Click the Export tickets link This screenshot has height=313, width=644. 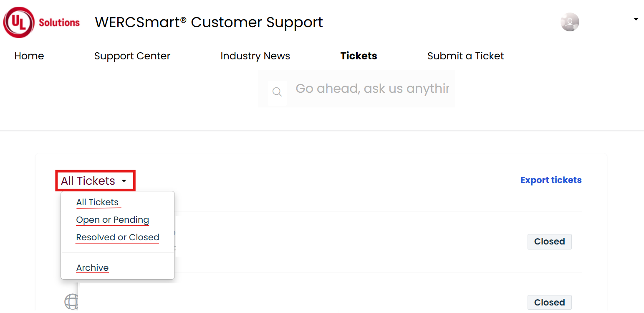click(x=551, y=180)
